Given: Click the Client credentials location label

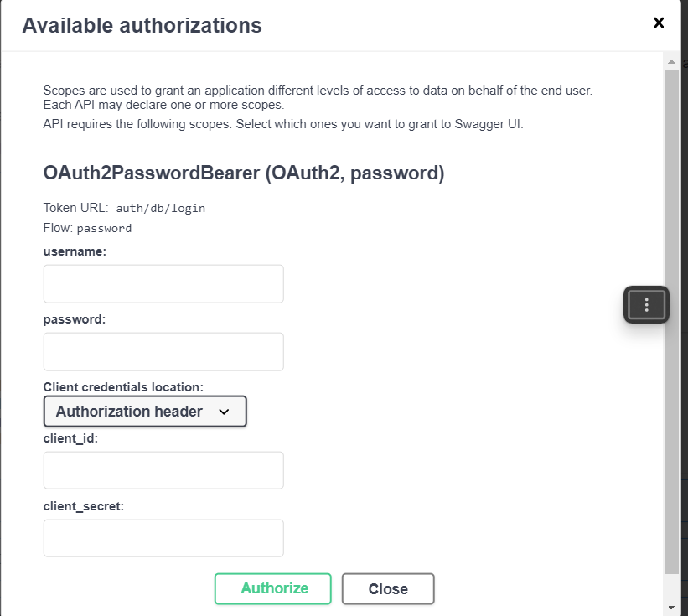Looking at the screenshot, I should tap(123, 387).
